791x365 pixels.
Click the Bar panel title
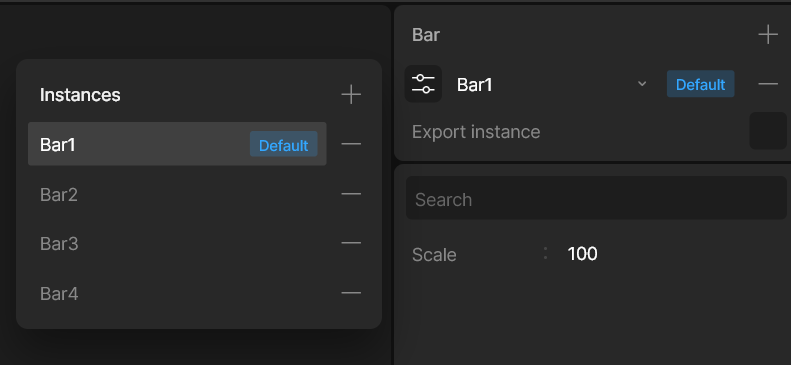(x=426, y=35)
